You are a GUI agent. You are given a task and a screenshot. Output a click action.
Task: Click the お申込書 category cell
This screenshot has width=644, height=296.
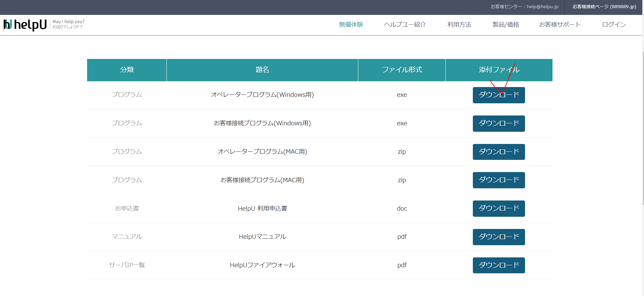[127, 209]
